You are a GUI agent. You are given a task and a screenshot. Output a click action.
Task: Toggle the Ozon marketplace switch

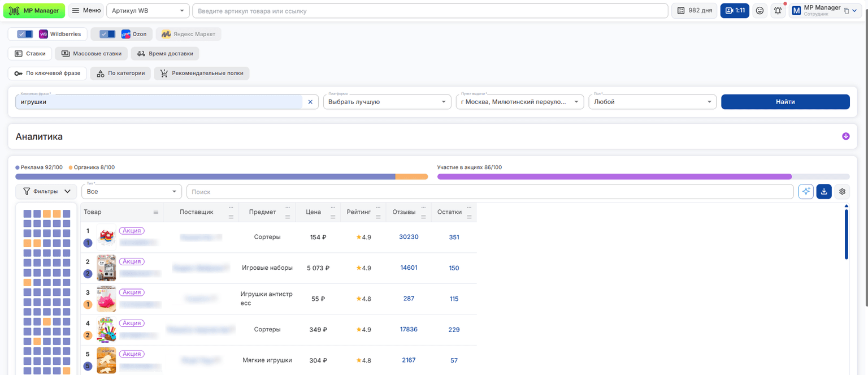coord(107,34)
